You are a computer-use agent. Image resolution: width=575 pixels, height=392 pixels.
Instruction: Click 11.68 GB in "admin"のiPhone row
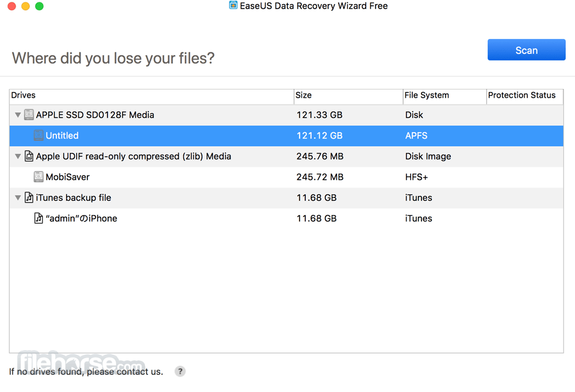click(316, 218)
